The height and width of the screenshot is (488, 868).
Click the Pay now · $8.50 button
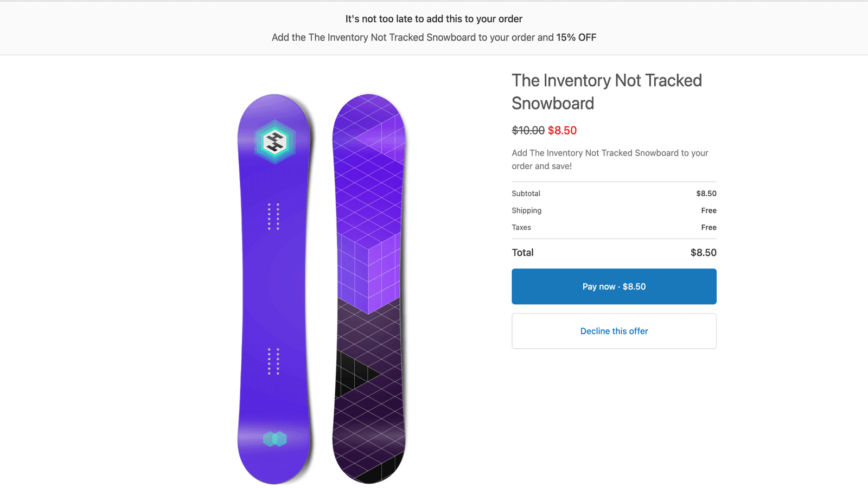tap(614, 286)
